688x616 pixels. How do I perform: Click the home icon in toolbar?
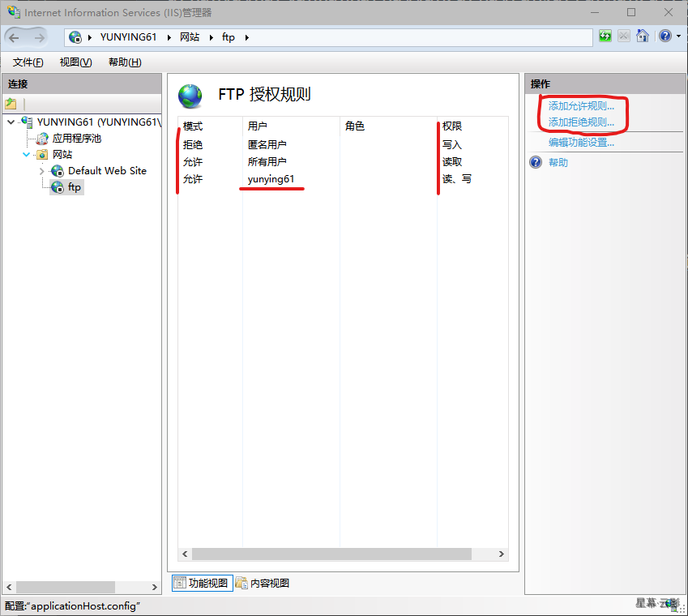643,36
